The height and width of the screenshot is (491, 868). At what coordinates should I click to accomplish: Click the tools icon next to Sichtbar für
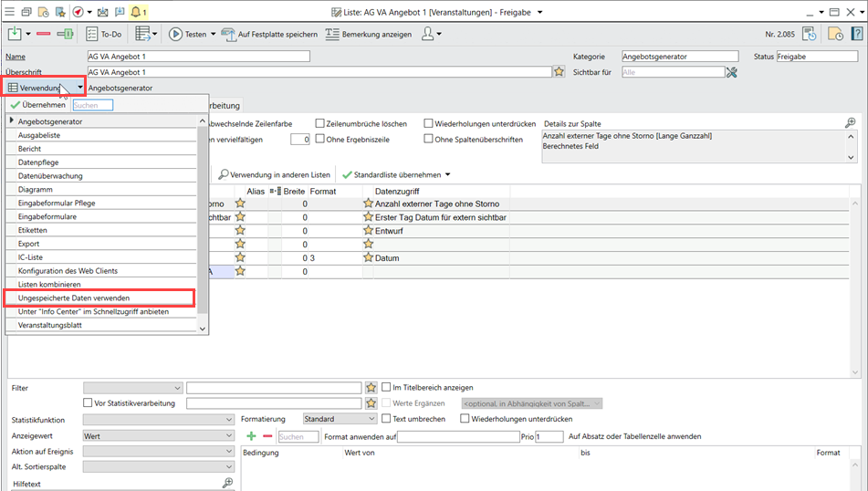[x=731, y=71]
